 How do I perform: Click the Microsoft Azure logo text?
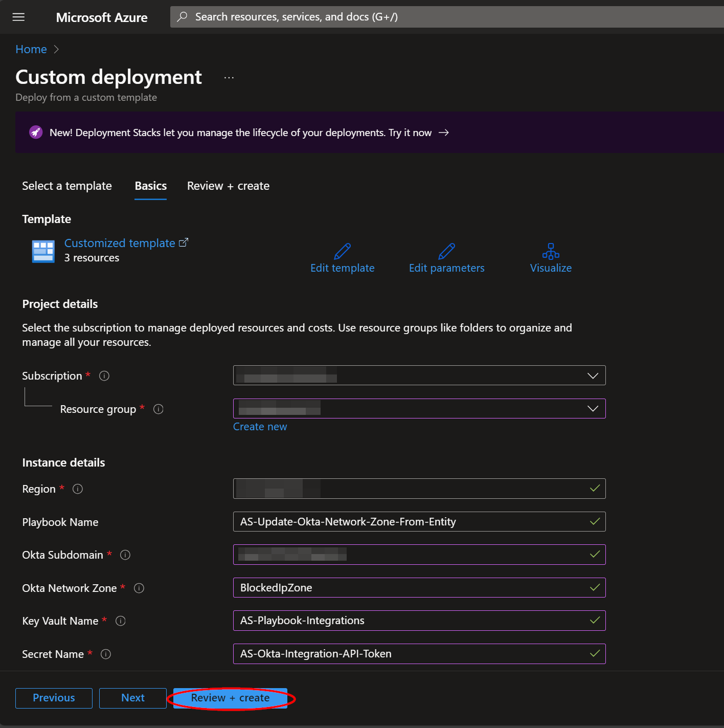(x=102, y=17)
